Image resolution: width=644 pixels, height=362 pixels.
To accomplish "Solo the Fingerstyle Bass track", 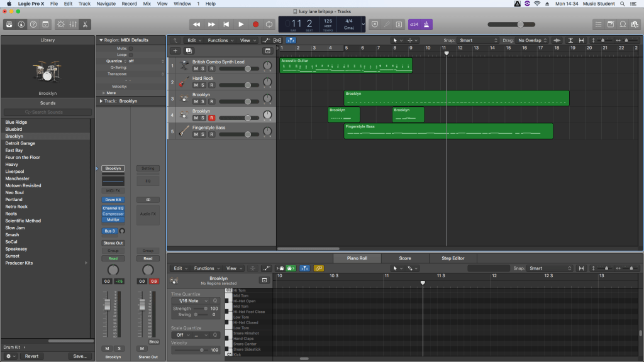I will (x=203, y=134).
